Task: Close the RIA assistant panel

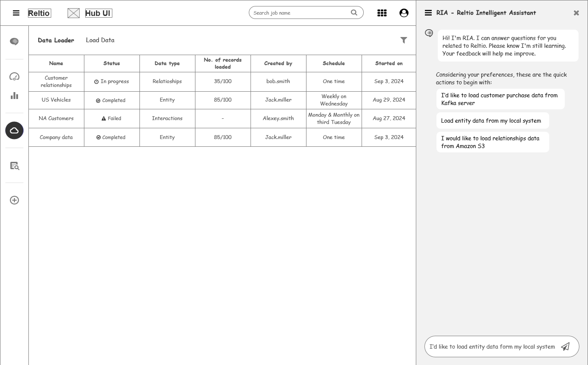Action: [x=576, y=13]
